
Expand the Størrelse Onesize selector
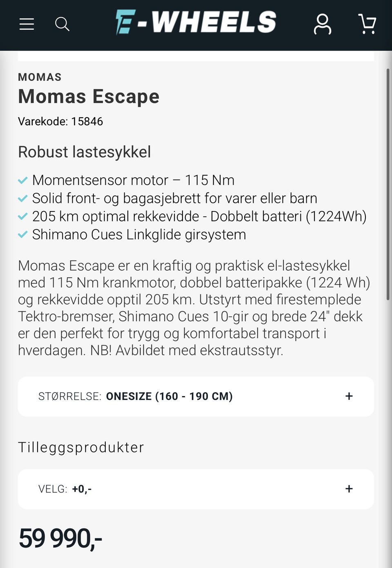pyautogui.click(x=196, y=396)
